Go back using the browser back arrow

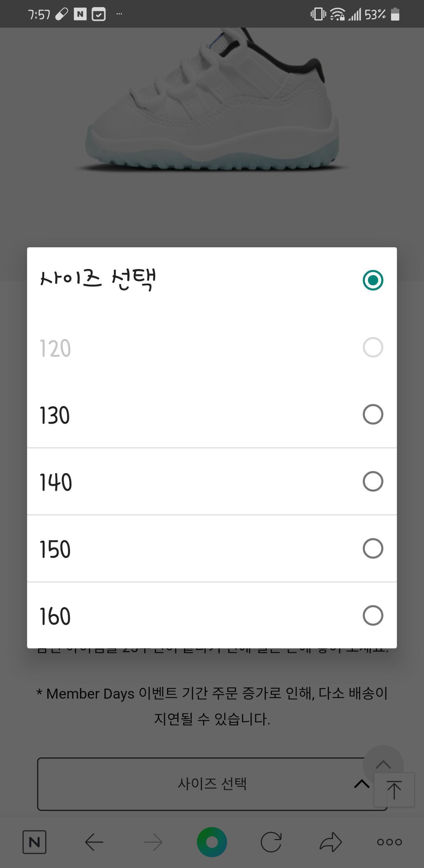coord(94,842)
